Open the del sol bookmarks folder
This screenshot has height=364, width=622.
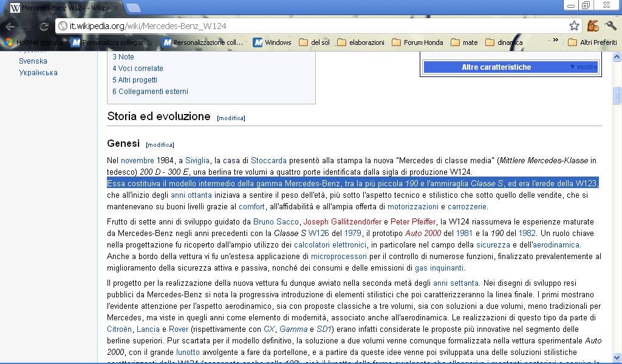click(315, 42)
